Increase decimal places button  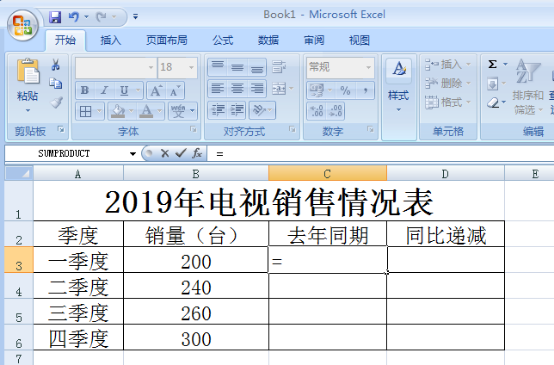[317, 111]
